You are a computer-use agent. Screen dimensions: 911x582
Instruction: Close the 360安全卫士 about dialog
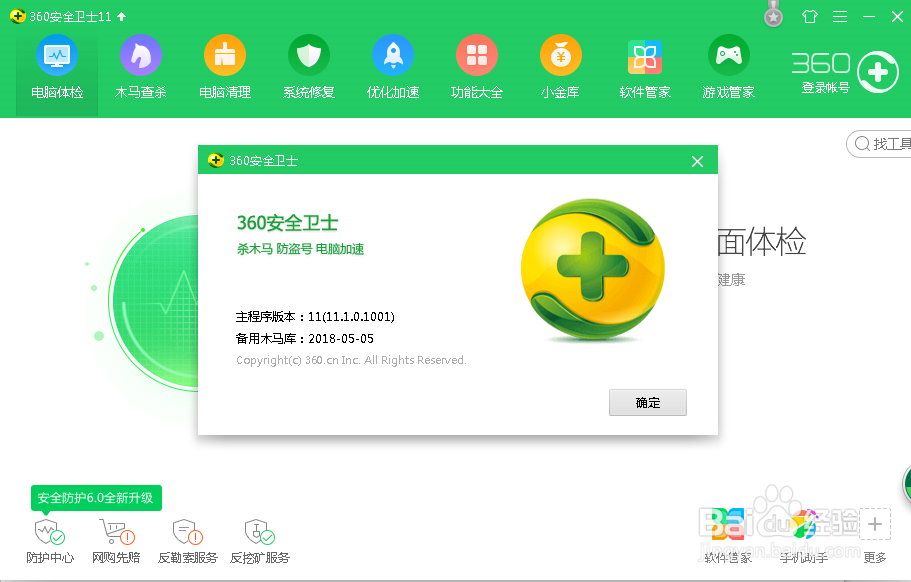click(697, 161)
